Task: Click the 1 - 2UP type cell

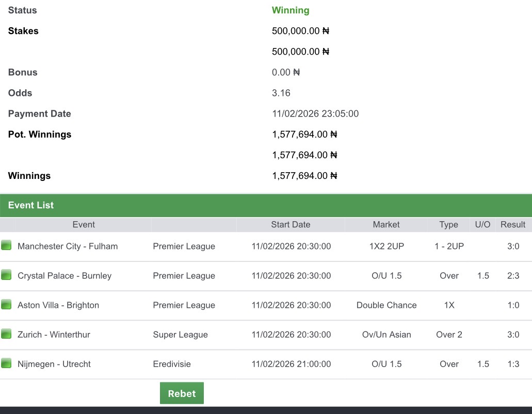Action: [449, 246]
